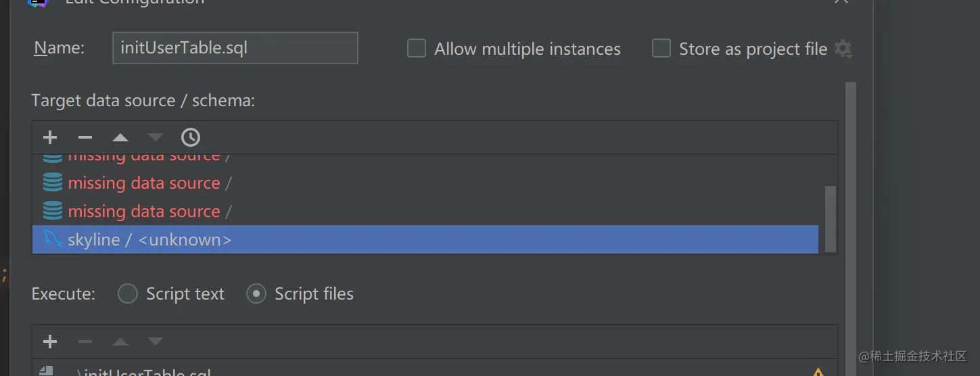Enable Allow multiple instances checkbox

(417, 49)
